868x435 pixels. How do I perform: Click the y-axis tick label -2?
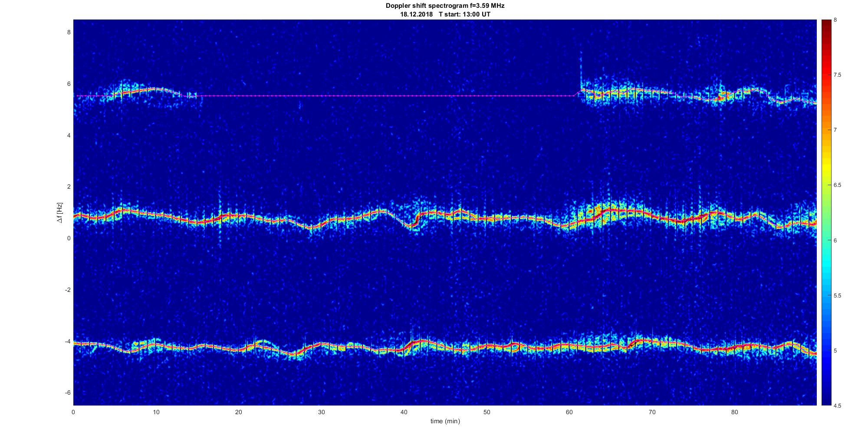coord(68,290)
